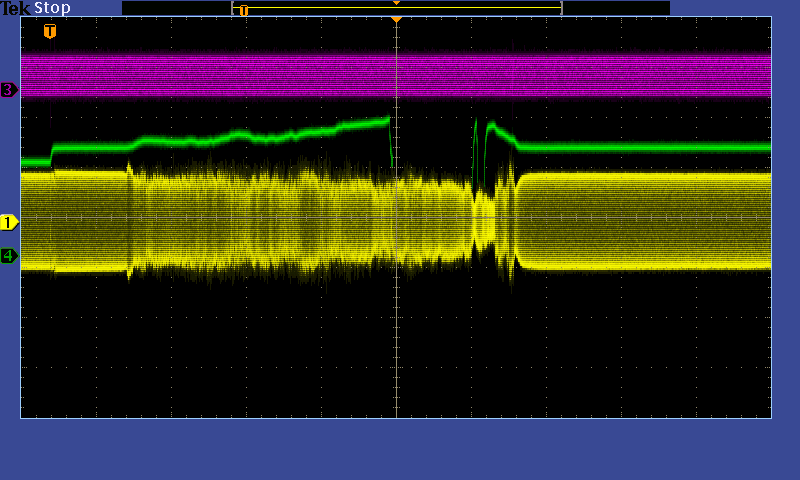
Task: Click orange trigger-point triangle atop the graticule
Action: [x=396, y=20]
